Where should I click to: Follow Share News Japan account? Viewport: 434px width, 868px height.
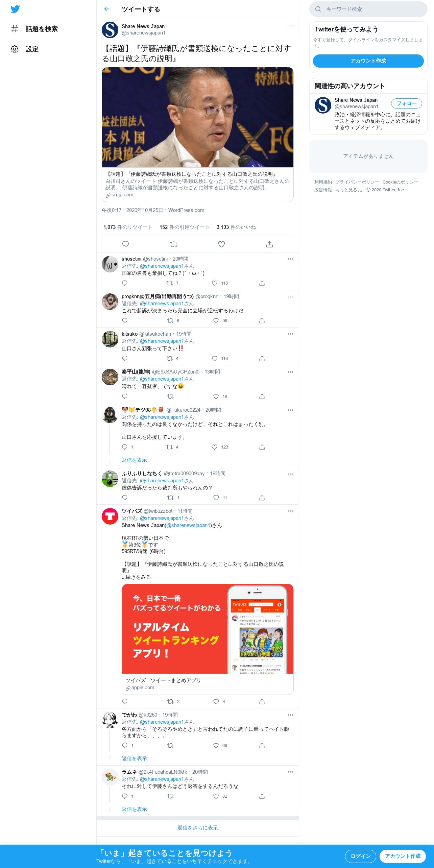pyautogui.click(x=406, y=103)
